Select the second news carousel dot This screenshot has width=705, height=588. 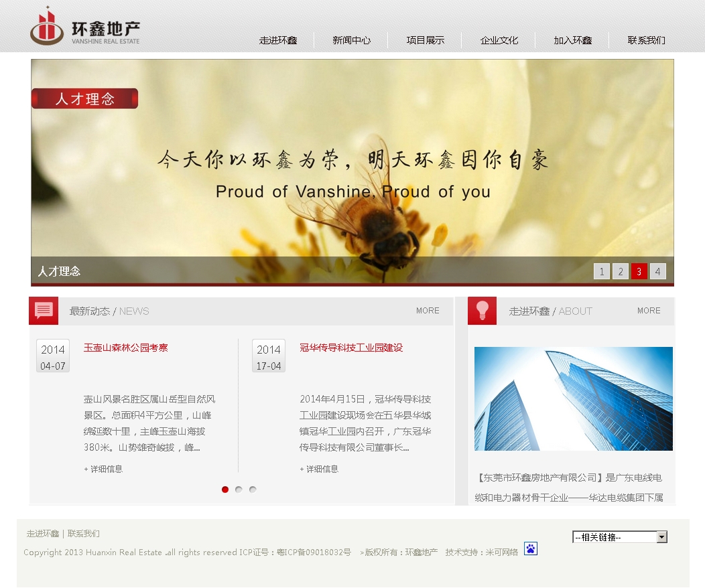(x=239, y=490)
